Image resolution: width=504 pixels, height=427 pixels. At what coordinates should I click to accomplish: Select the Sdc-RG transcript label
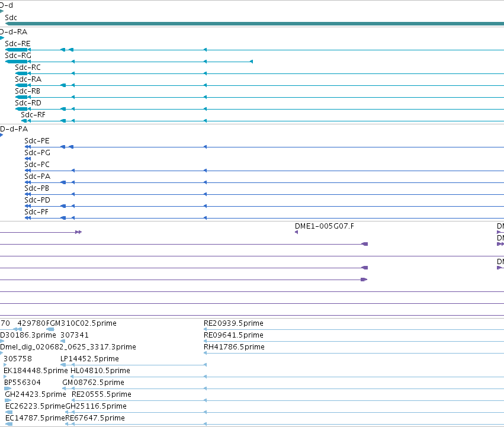[18, 56]
